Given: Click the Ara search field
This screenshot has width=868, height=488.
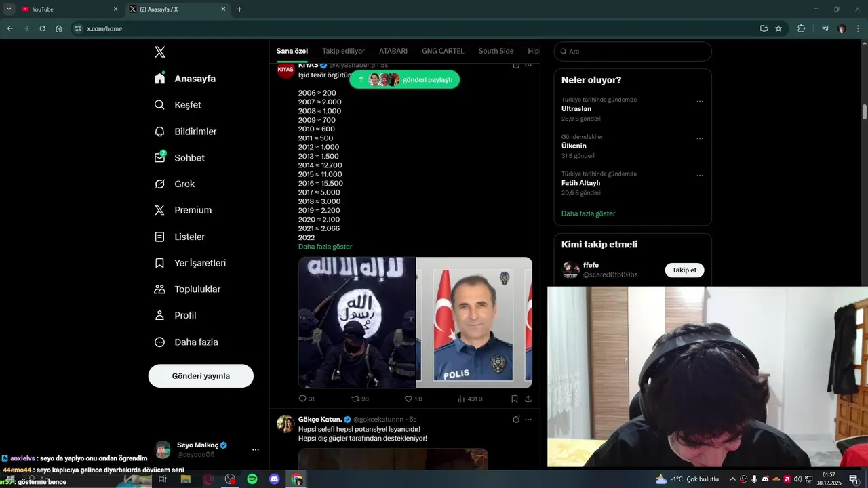Looking at the screenshot, I should [x=633, y=52].
